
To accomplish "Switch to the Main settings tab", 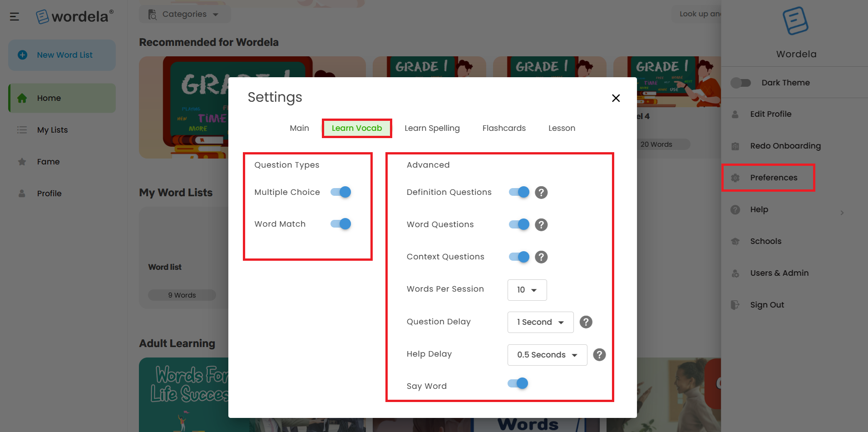I will 299,128.
